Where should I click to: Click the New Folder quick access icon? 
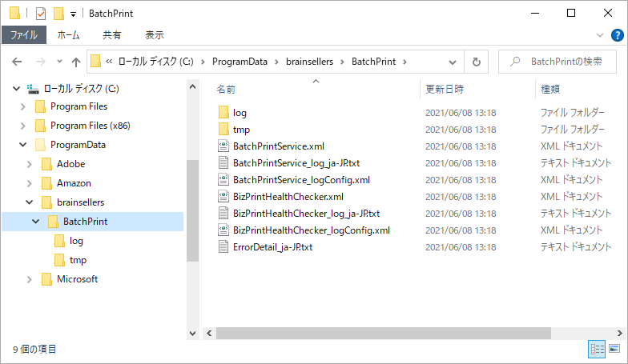(x=58, y=14)
